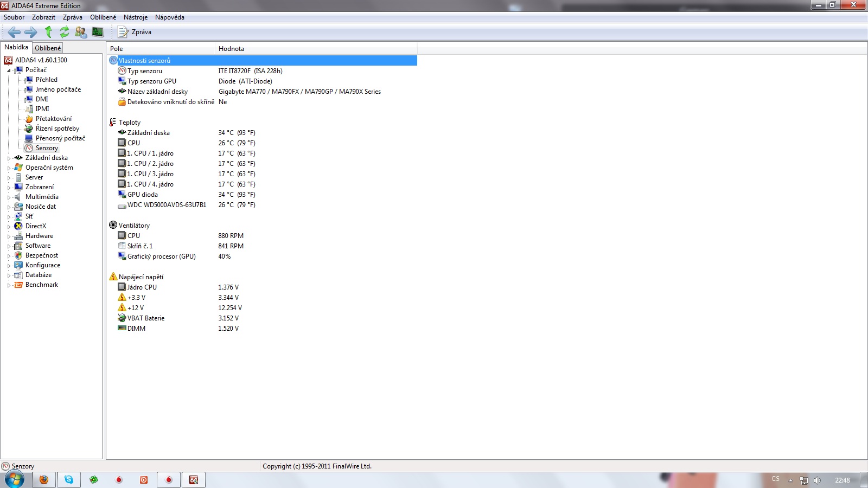Switch to the Oblíbené sidebar tab
868x488 pixels.
48,48
